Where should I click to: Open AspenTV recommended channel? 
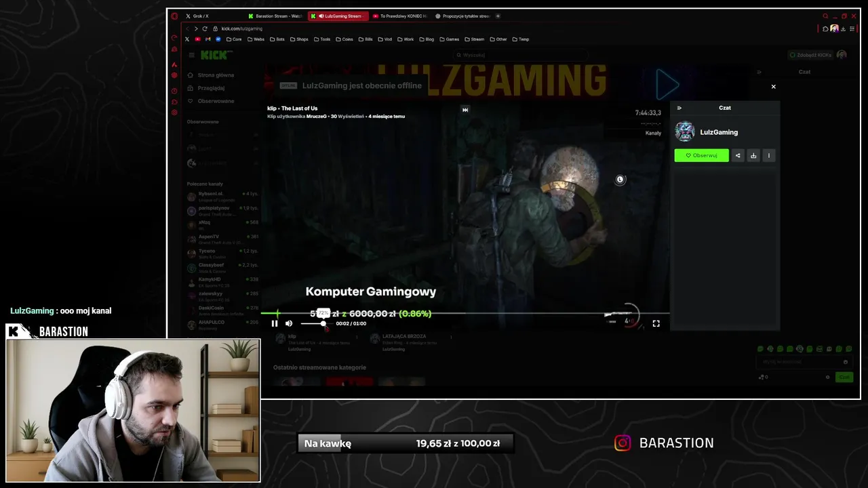click(x=223, y=239)
